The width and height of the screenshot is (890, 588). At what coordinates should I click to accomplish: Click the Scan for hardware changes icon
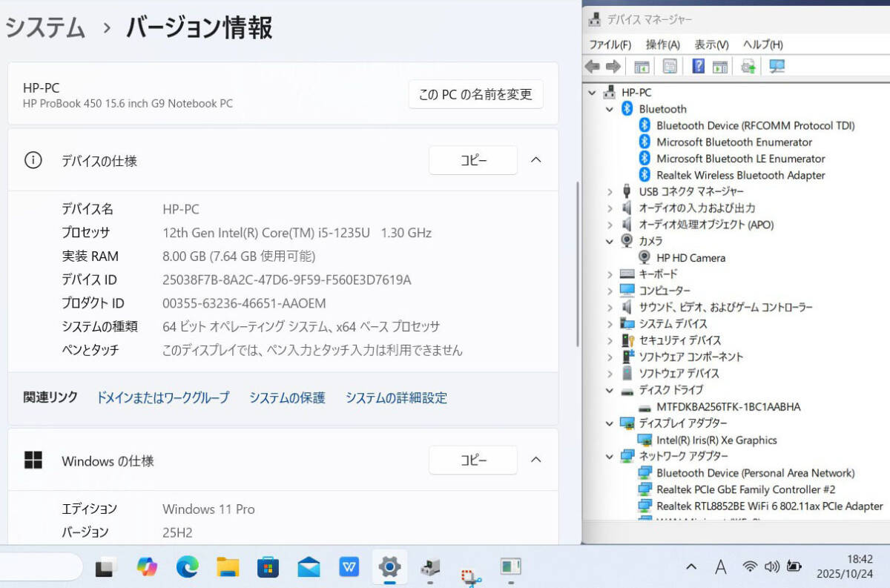click(x=777, y=67)
